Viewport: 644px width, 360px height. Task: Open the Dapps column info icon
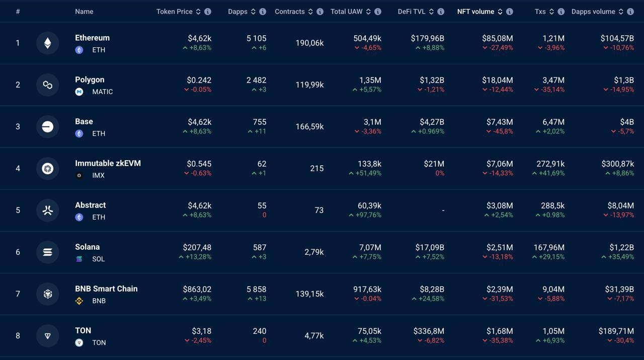263,12
